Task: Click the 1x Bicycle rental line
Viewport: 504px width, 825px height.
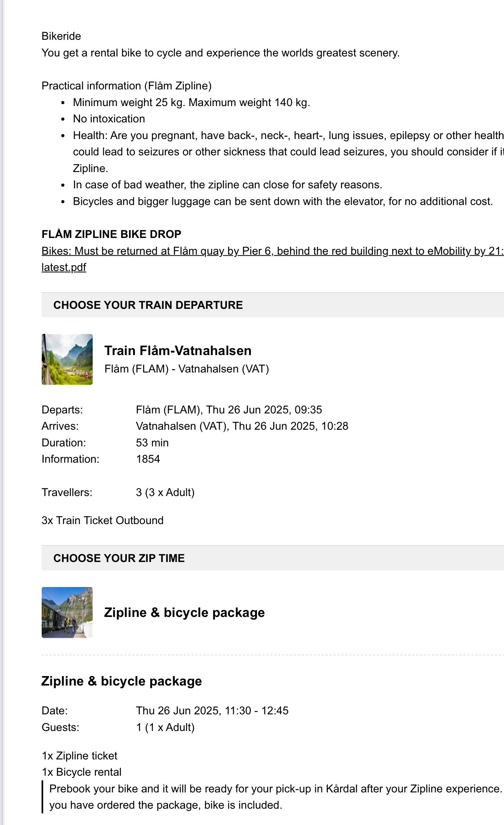Action: [x=81, y=772]
